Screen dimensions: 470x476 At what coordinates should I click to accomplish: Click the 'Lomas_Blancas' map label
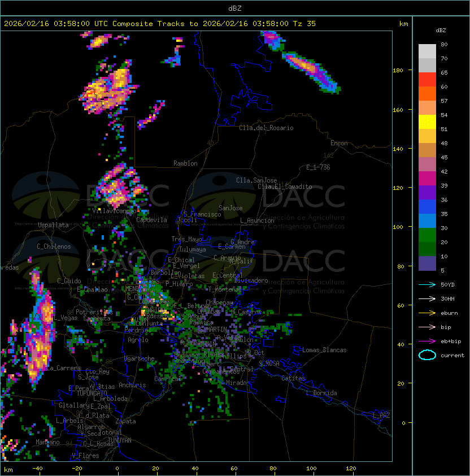324,350
